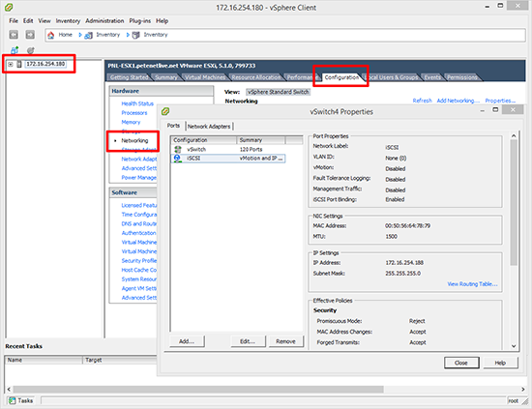This screenshot has width=532, height=409.
Task: Click the grey toolbar icon beside new VM
Action: point(31,50)
